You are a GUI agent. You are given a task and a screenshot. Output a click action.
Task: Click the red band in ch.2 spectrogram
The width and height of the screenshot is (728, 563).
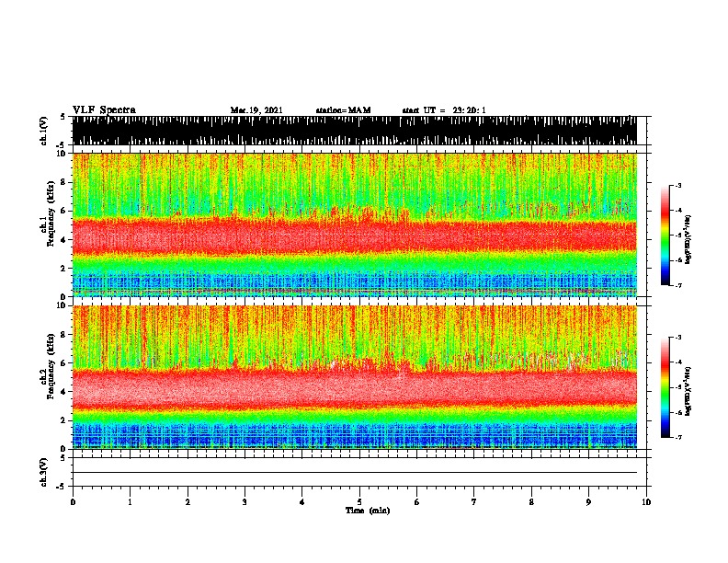click(355, 388)
